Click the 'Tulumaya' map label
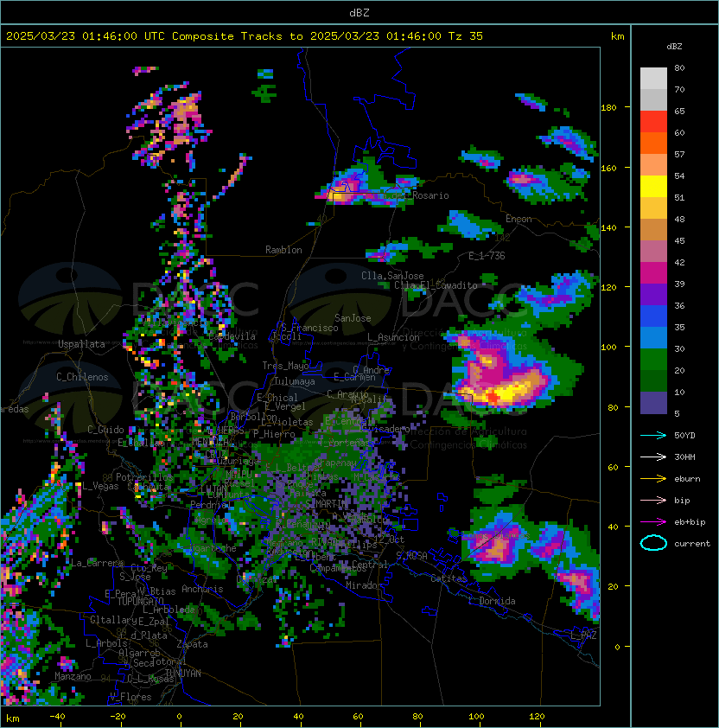 (295, 381)
